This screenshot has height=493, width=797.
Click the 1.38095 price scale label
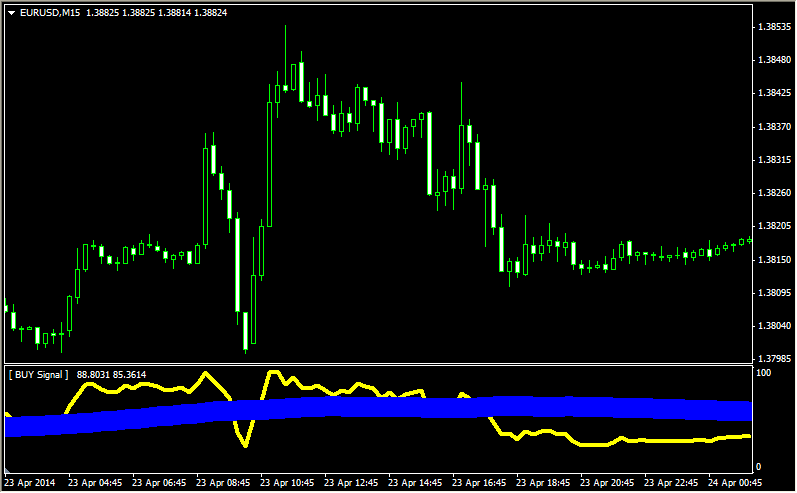[x=775, y=293]
